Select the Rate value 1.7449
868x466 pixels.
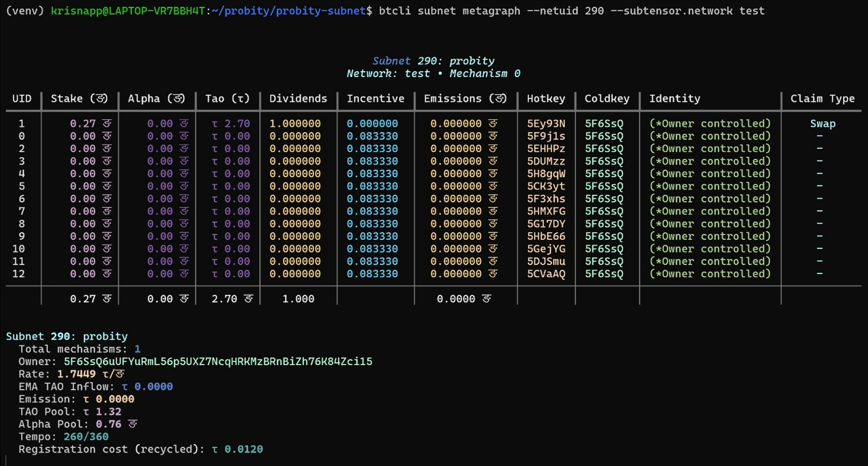click(76, 374)
